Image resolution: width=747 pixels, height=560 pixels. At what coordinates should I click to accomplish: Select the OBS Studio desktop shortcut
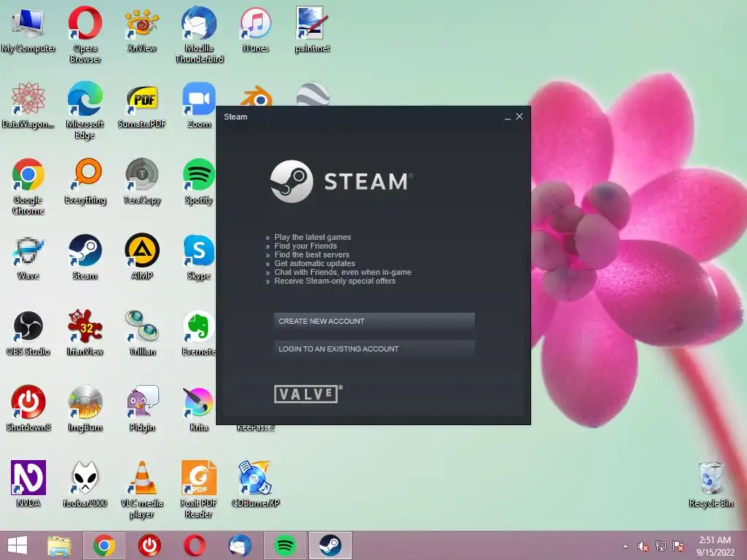[x=28, y=332]
